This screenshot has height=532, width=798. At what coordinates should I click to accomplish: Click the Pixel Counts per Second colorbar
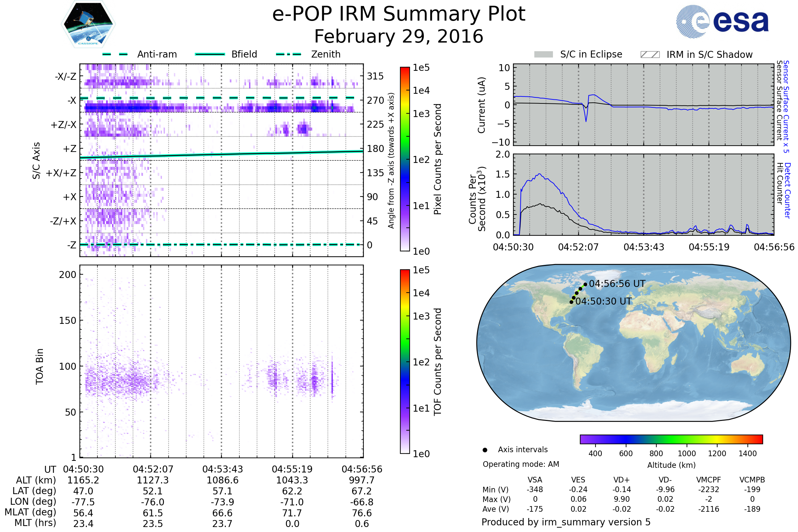tap(405, 159)
